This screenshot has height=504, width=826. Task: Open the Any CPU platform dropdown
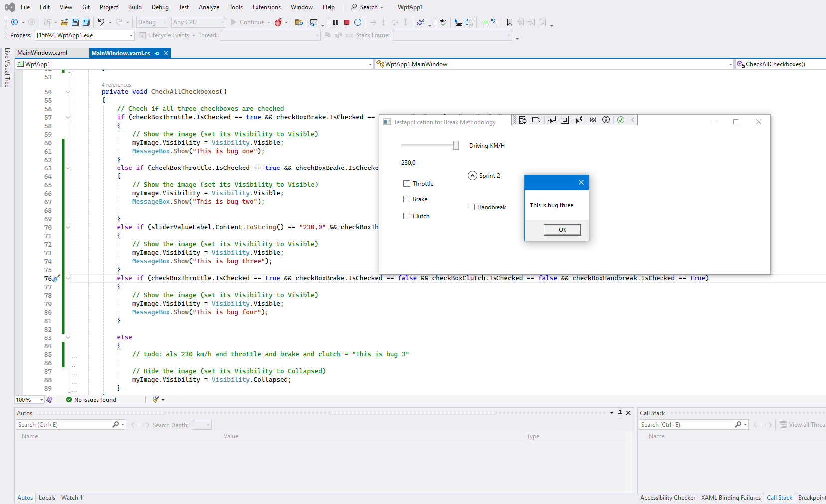199,22
